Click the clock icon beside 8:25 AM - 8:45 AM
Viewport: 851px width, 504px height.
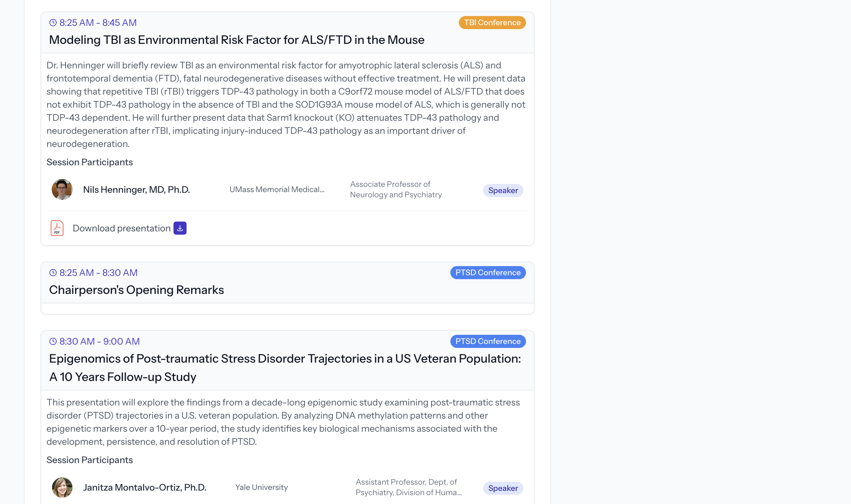pyautogui.click(x=53, y=23)
